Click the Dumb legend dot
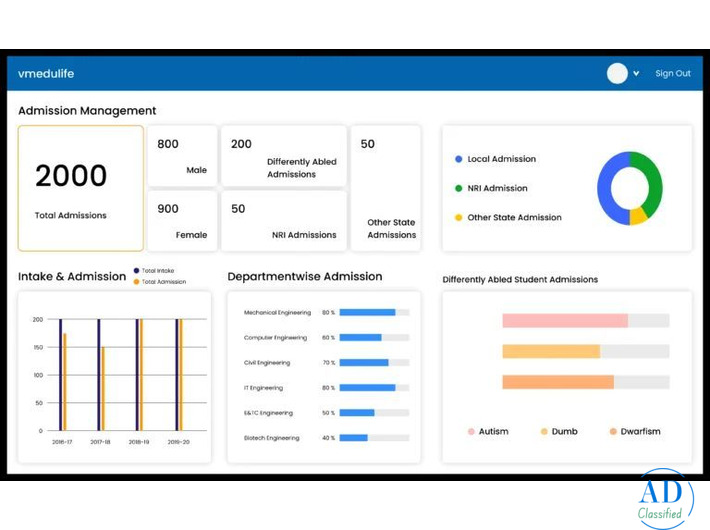The height and width of the screenshot is (530, 710). coord(544,431)
